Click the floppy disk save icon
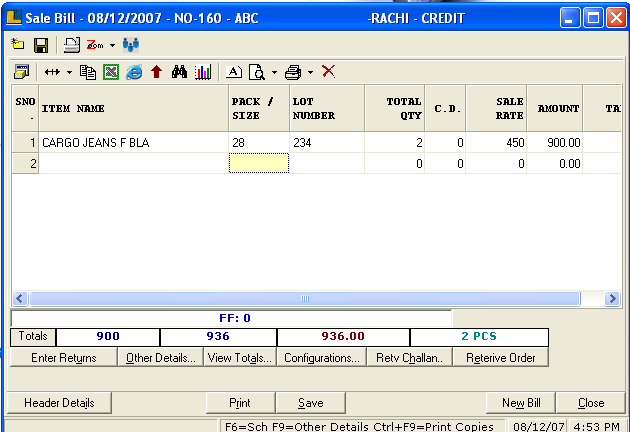630x432 pixels. point(41,45)
